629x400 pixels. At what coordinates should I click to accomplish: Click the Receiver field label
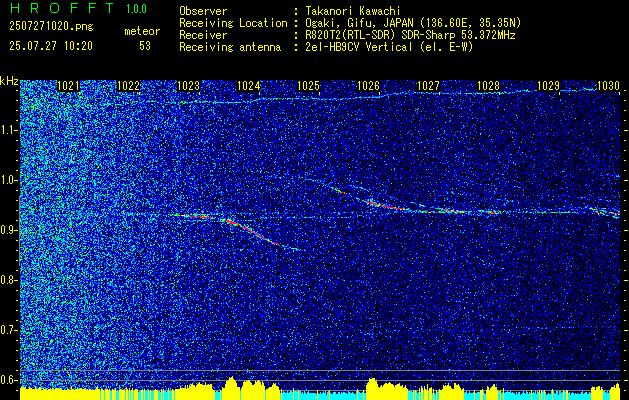[203, 35]
